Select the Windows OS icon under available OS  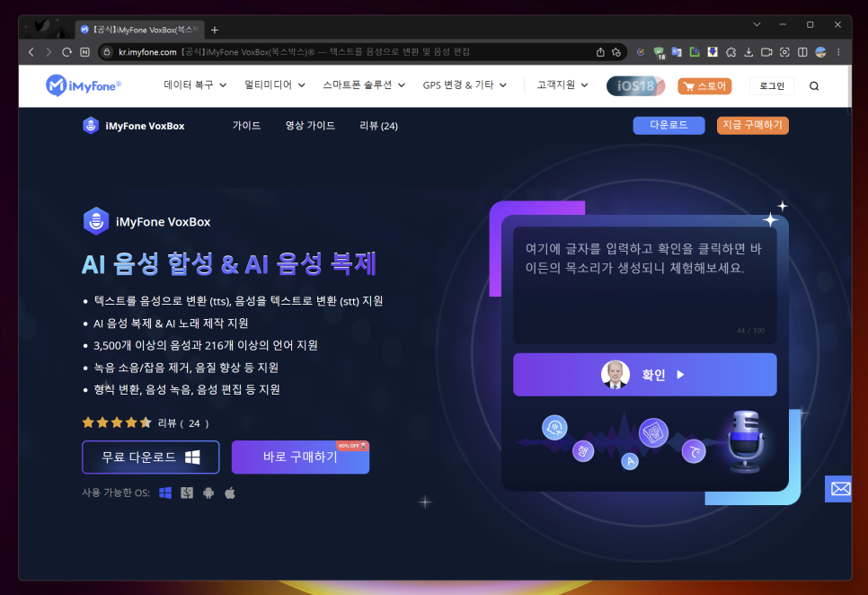165,493
